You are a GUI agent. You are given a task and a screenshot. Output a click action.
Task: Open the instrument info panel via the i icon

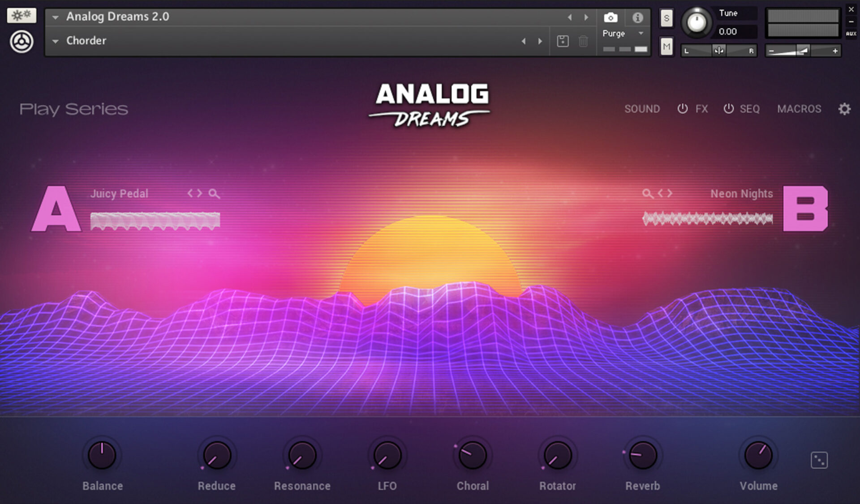tap(638, 18)
